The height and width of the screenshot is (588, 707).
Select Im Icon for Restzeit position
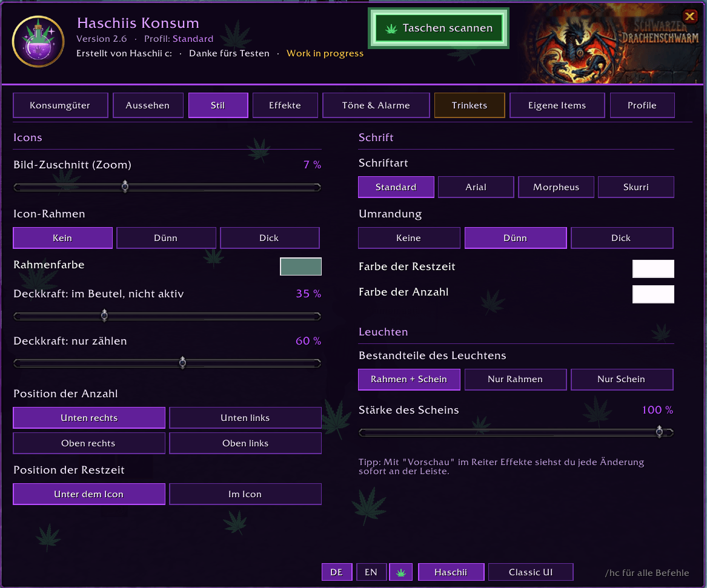pyautogui.click(x=245, y=494)
